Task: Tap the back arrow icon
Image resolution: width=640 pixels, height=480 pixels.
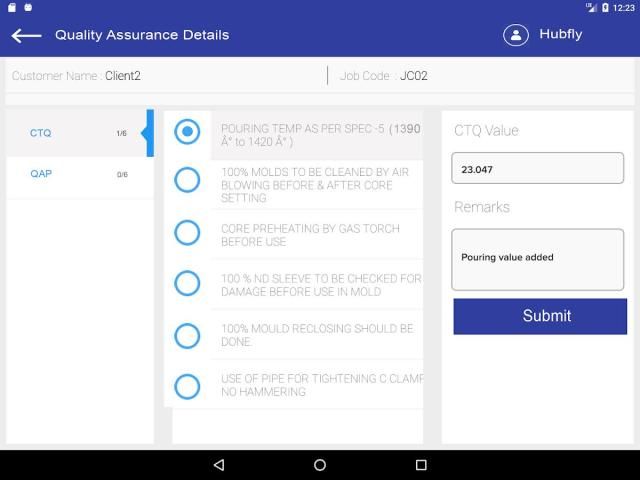Action: tap(26, 35)
